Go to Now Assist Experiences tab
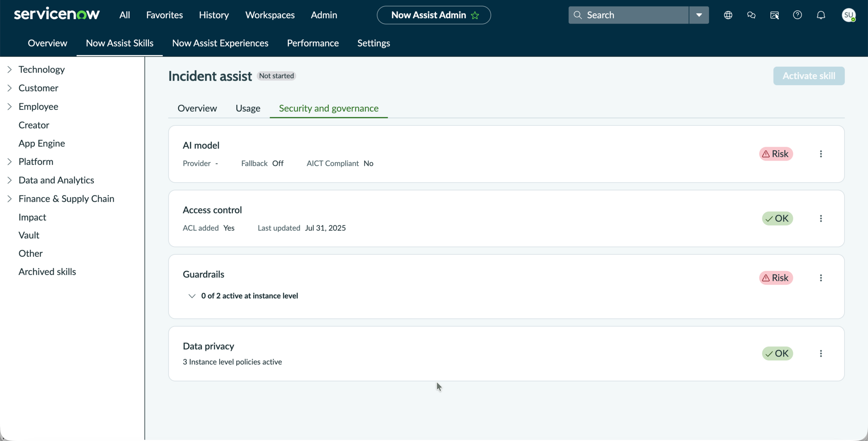Viewport: 868px width, 441px height. point(220,43)
